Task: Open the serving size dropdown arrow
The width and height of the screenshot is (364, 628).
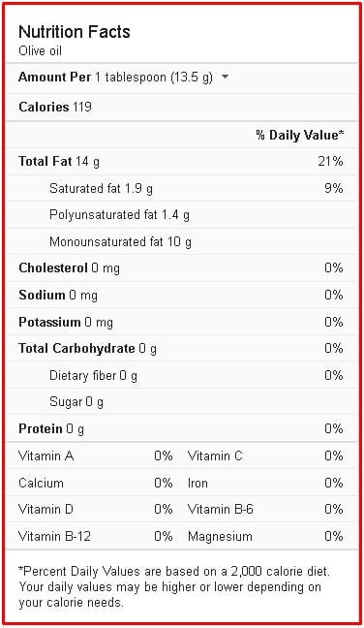Action: 226,77
